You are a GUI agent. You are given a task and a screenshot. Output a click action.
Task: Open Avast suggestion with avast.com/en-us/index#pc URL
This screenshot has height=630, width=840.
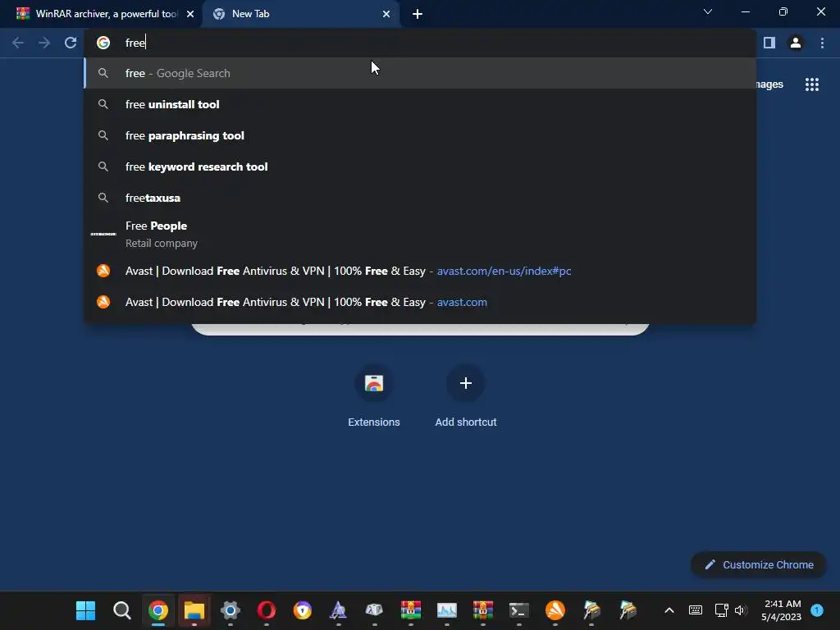tap(420, 271)
